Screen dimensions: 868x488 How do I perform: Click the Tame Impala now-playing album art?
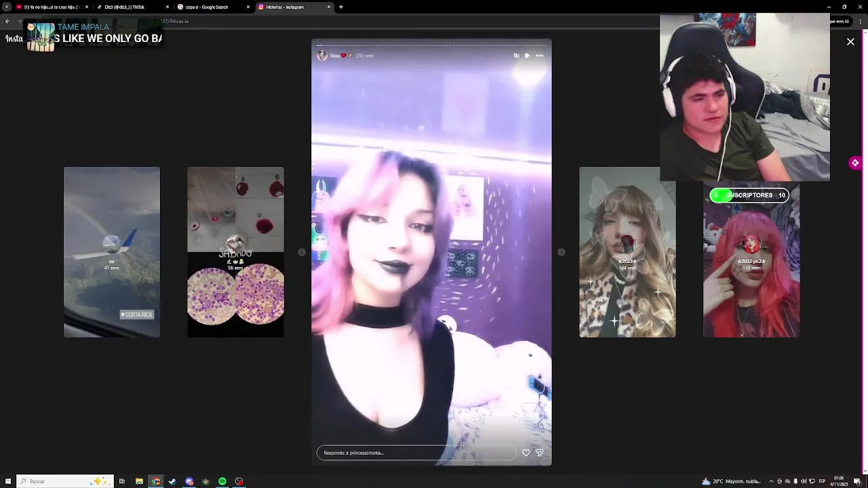pos(41,37)
